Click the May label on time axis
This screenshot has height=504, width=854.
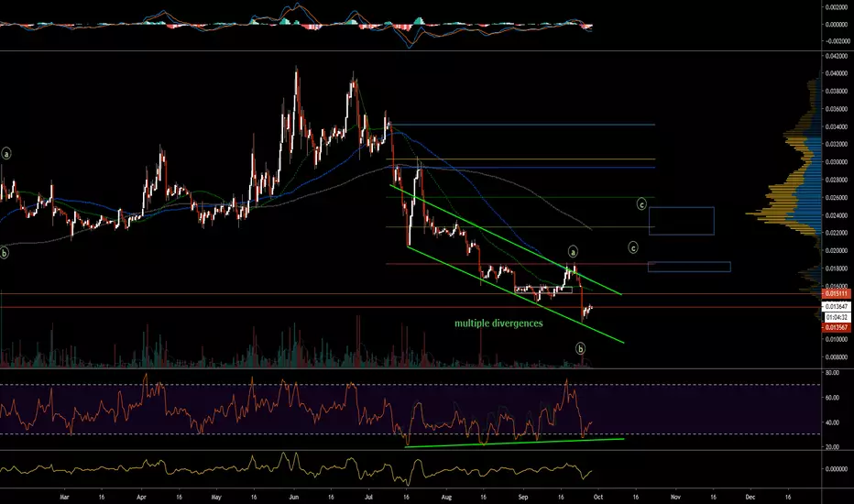point(216,497)
